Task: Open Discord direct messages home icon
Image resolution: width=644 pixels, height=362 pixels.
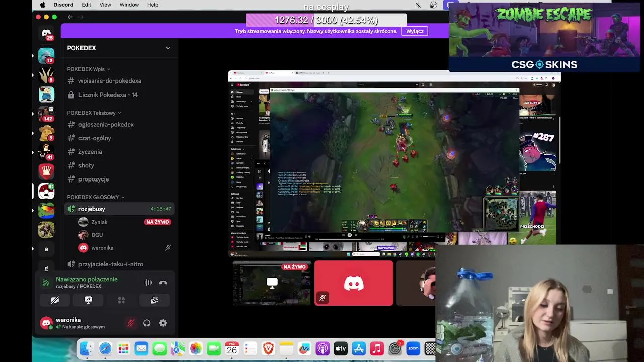Action: [x=46, y=34]
